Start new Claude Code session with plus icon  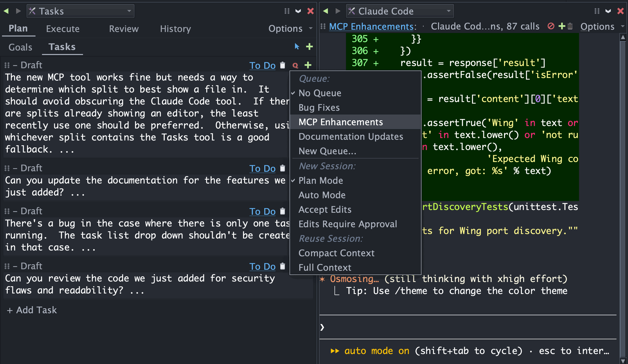pos(562,26)
